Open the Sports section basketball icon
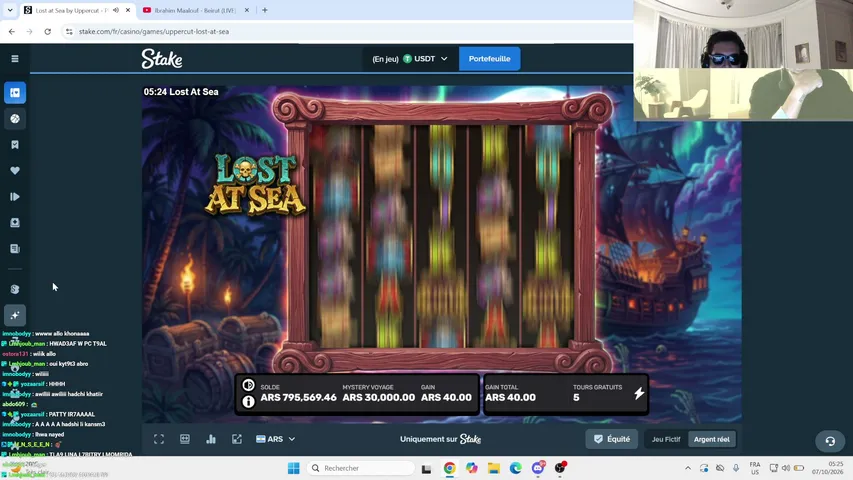Screen dimensions: 853x480 tap(15, 119)
